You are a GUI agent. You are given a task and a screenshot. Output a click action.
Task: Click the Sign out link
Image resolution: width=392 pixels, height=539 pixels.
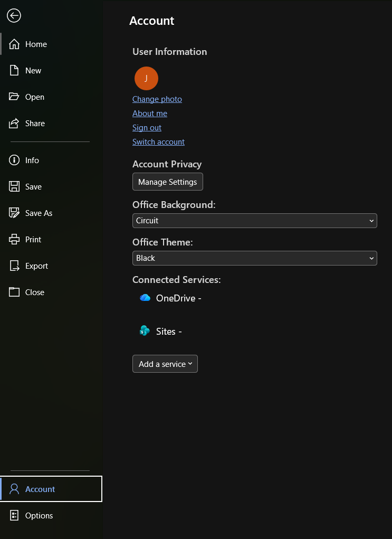click(147, 128)
